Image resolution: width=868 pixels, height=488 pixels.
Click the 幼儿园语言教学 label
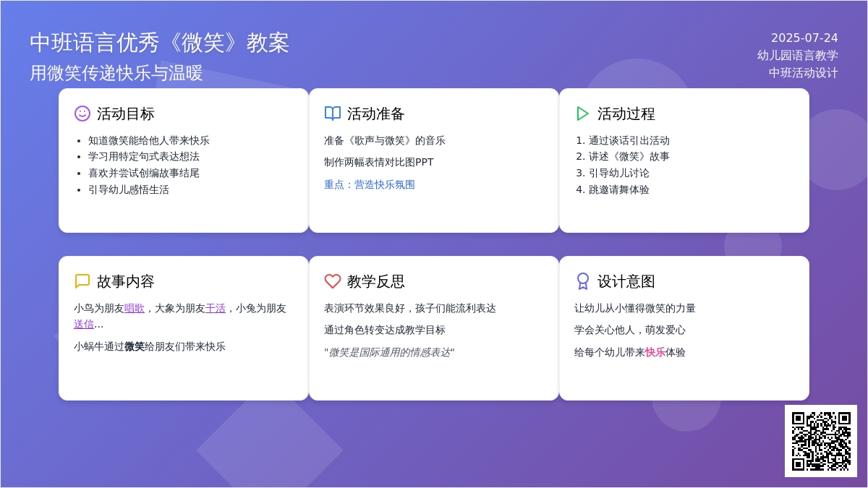coord(798,55)
